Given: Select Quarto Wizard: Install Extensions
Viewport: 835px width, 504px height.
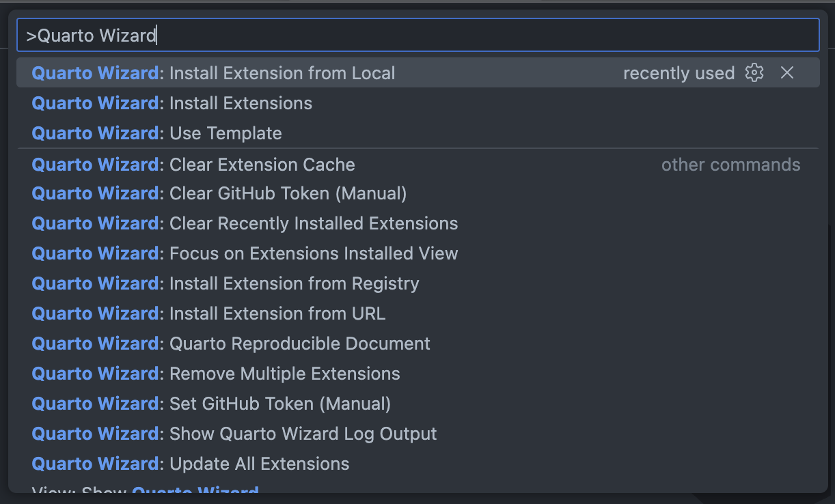Looking at the screenshot, I should click(x=172, y=103).
